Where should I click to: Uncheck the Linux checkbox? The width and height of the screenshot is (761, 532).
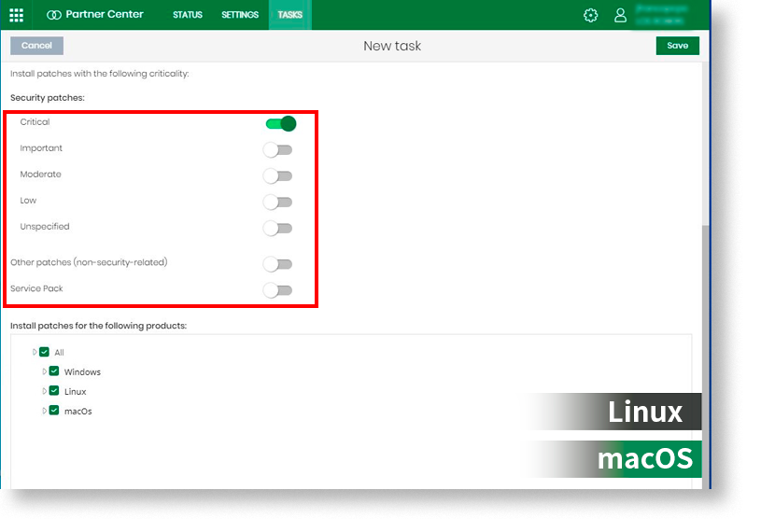pyautogui.click(x=54, y=391)
